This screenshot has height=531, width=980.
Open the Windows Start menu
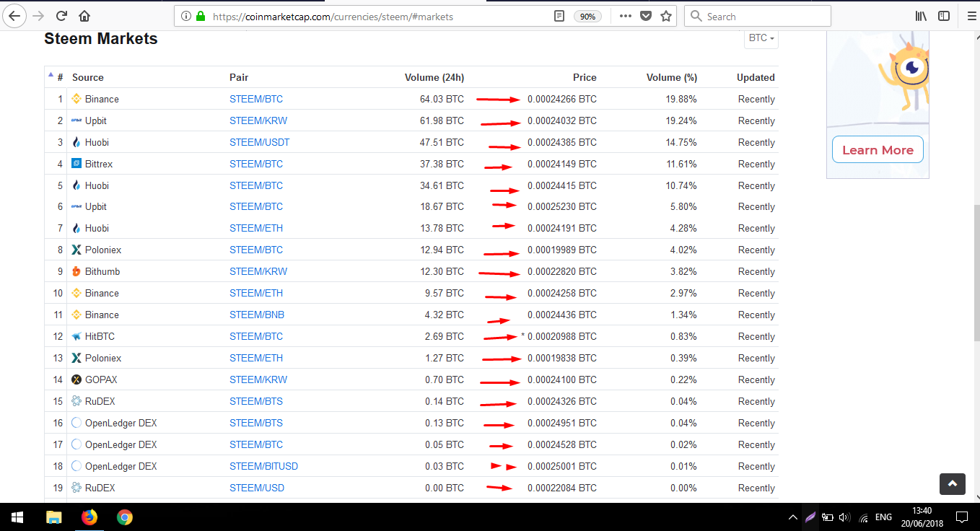coord(17,517)
